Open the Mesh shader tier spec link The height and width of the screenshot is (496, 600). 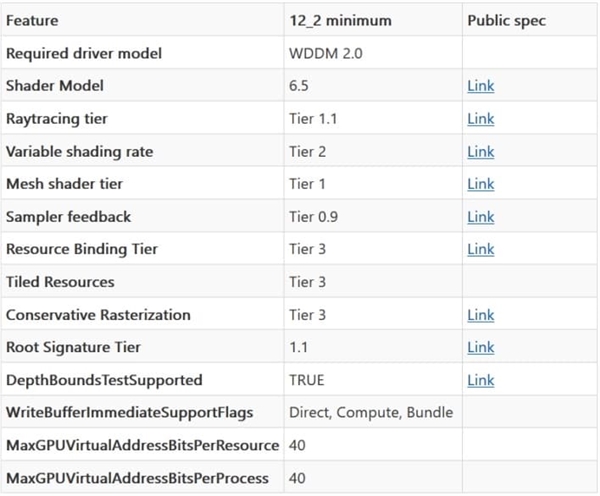[480, 184]
